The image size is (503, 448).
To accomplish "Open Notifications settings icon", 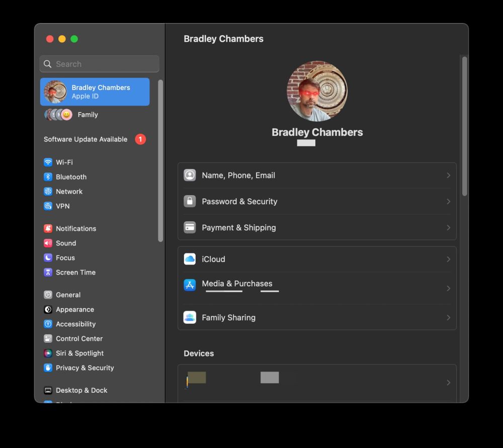I will (48, 228).
